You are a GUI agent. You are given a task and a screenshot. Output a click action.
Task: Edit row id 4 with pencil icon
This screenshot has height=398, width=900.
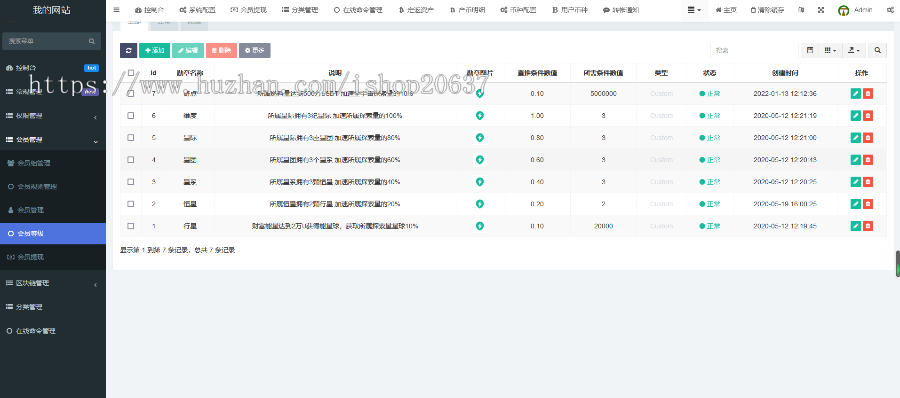pyautogui.click(x=855, y=160)
